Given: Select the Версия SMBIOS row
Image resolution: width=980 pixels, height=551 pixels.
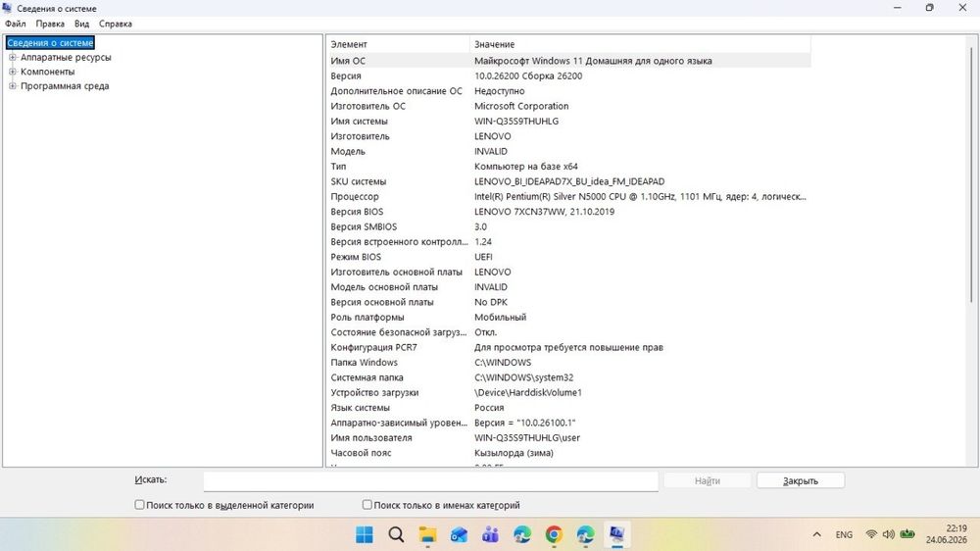Looking at the screenshot, I should click(568, 226).
